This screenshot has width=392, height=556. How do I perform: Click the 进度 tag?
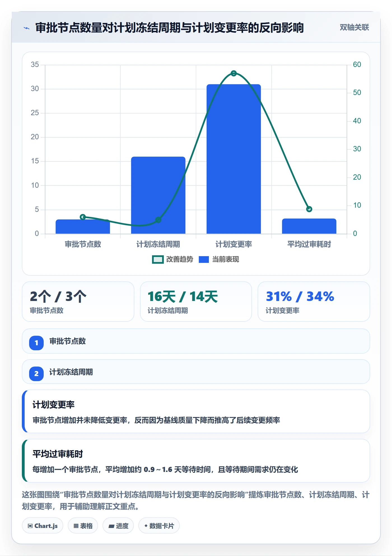(118, 526)
